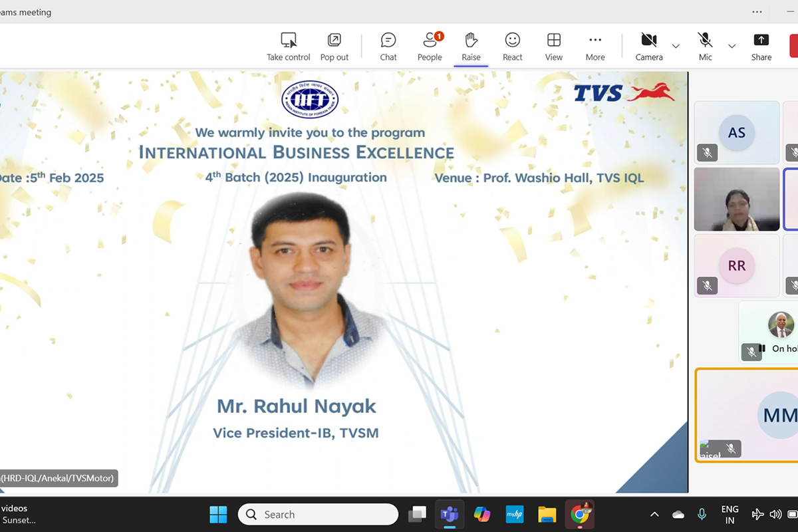Pop out the shared content window
The image size is (798, 532).
(334, 47)
